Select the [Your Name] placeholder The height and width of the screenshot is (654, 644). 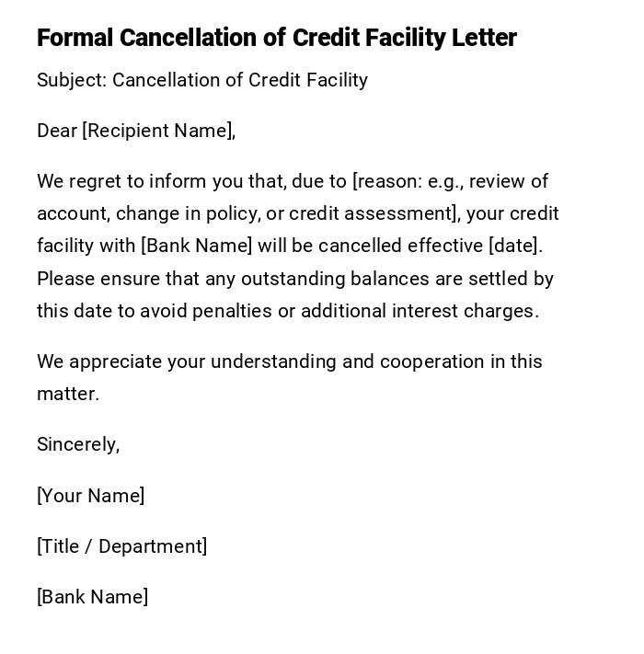(91, 496)
